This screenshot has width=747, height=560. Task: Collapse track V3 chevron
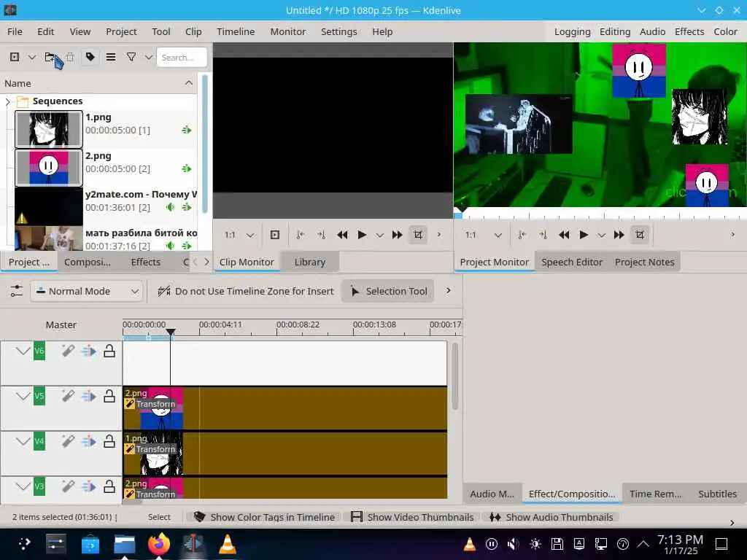tap(23, 486)
